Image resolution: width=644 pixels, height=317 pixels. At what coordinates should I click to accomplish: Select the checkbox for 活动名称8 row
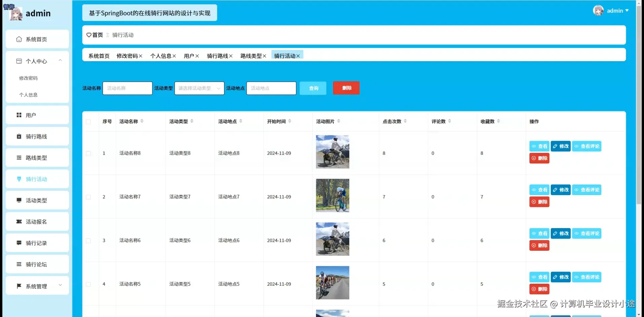coord(88,153)
